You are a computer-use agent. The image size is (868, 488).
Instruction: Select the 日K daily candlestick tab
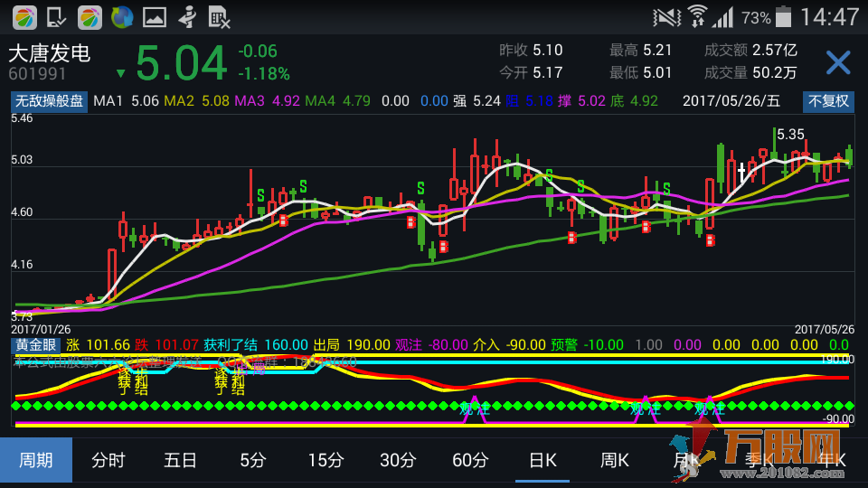click(542, 460)
